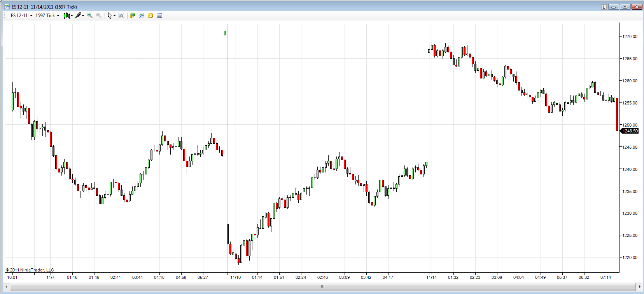Open the indicators chart-line icon in toolbar

(x=142, y=16)
